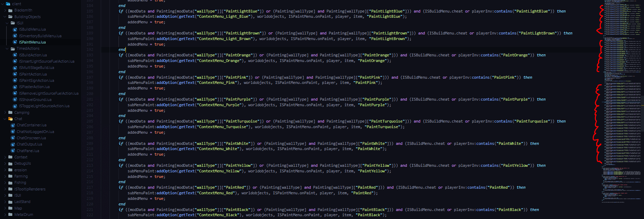The width and height of the screenshot is (644, 219).
Task: Collapse the ISUI folder under BuildingObjects
Action: (x=7, y=23)
